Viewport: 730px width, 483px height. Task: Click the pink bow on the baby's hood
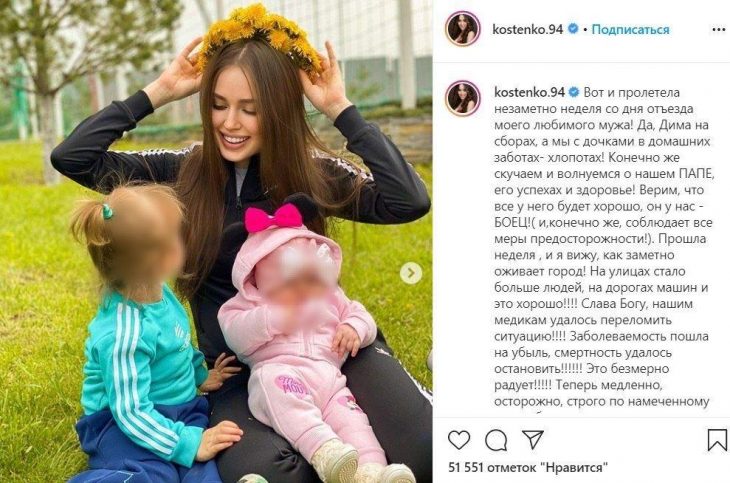(273, 218)
